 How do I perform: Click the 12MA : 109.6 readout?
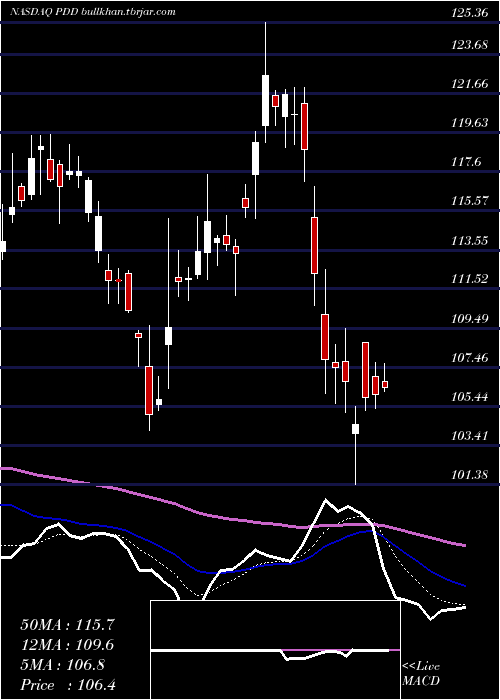pyautogui.click(x=67, y=645)
